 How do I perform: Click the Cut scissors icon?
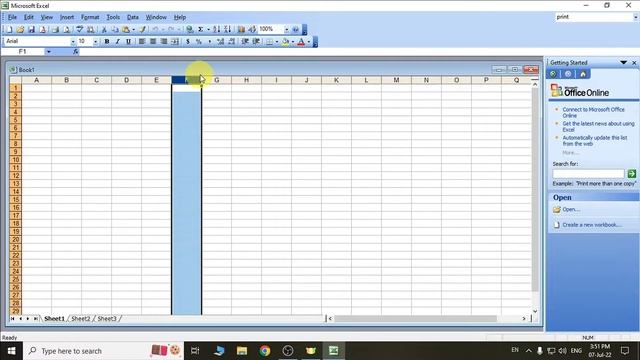[x=104, y=29]
